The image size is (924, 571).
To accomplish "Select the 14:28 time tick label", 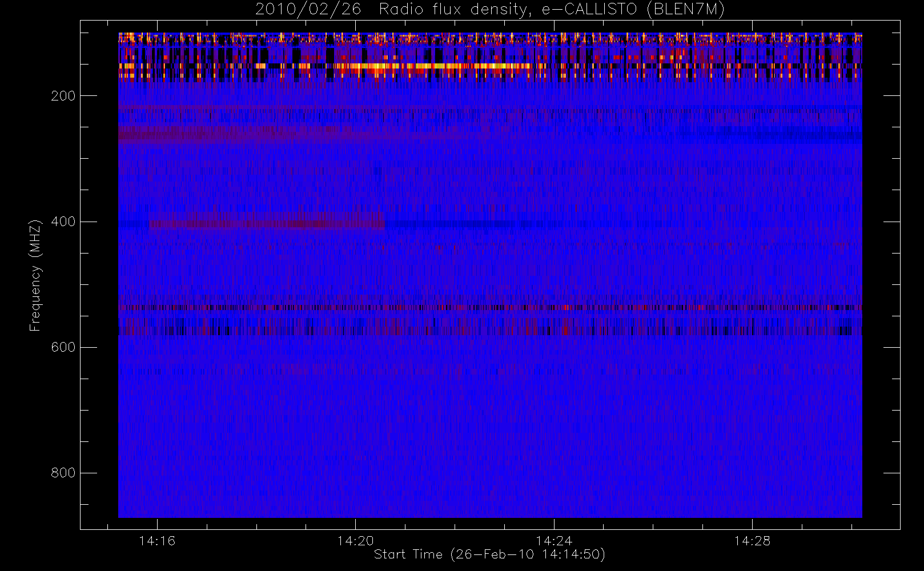I will coord(752,541).
